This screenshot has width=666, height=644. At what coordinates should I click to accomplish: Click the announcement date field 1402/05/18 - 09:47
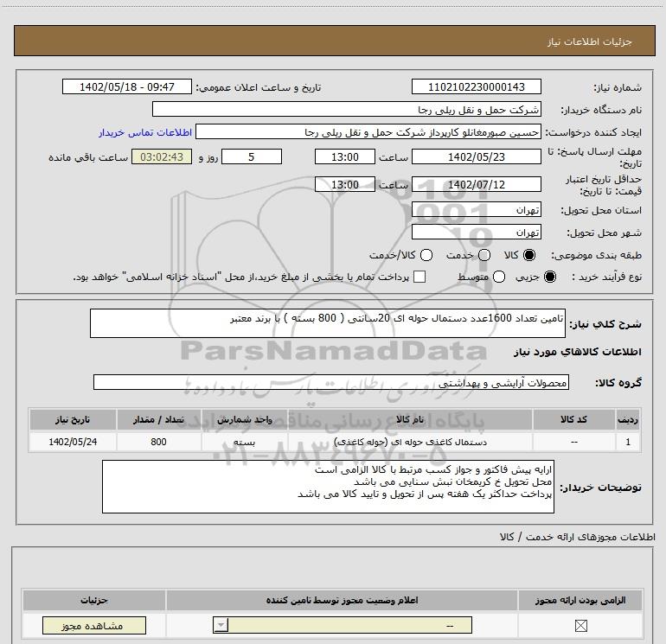[127, 86]
